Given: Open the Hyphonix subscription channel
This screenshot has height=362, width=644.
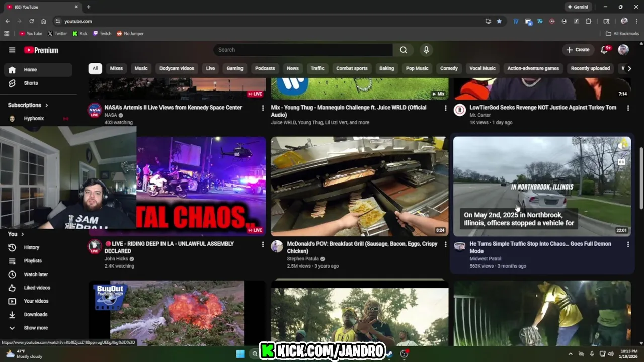Looking at the screenshot, I should click(38, 119).
